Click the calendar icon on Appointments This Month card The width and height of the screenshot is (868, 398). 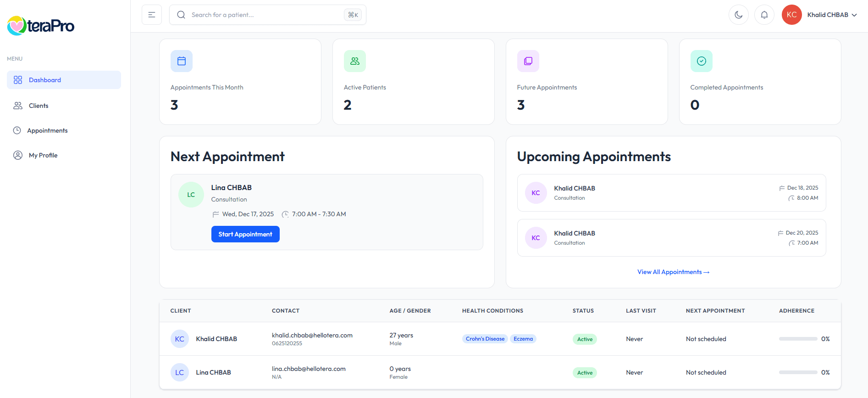click(182, 61)
